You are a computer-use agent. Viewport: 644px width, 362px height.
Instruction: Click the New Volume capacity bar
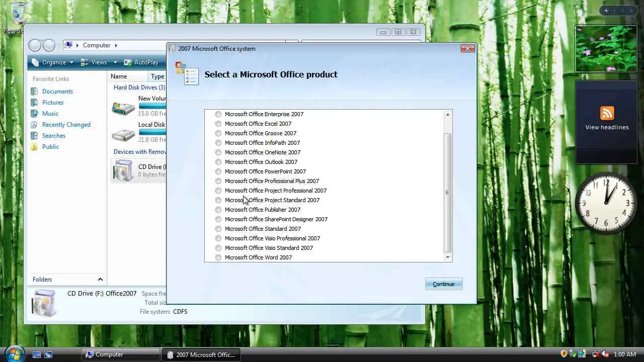(152, 106)
